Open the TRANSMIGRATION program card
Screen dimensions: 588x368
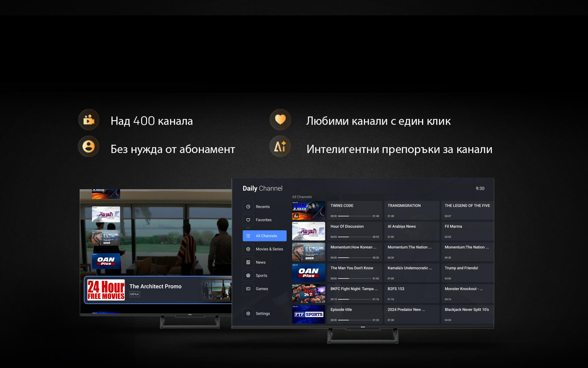click(412, 210)
